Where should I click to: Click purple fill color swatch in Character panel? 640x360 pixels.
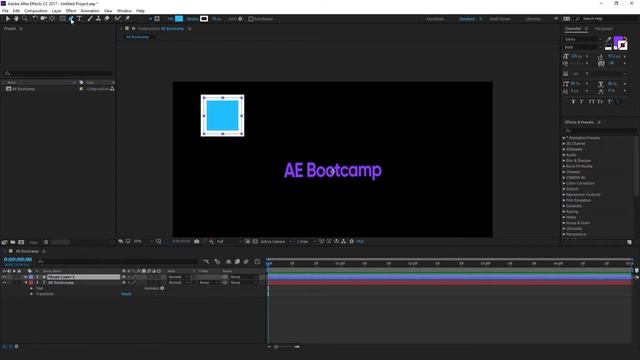pos(618,40)
